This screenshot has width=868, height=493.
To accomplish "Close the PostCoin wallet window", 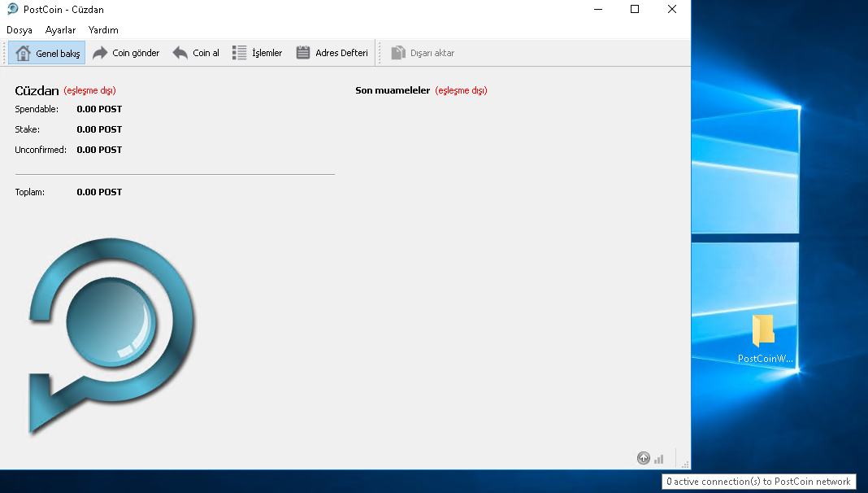I will tap(672, 9).
